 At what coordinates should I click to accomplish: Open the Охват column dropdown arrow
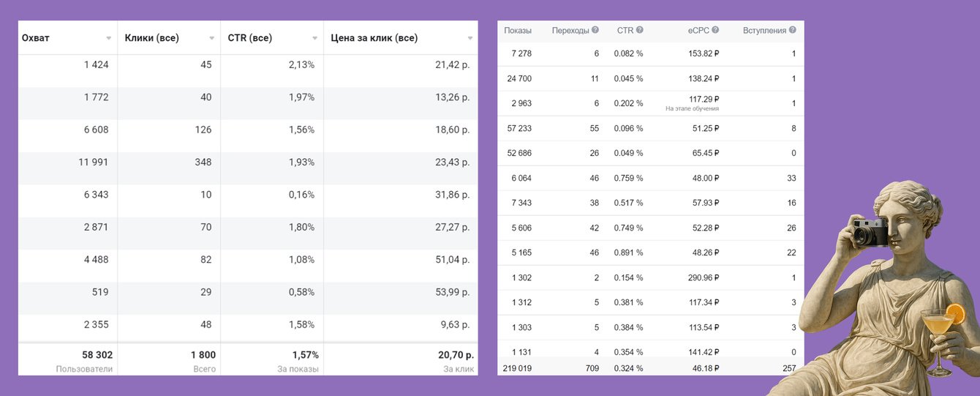click(109, 38)
